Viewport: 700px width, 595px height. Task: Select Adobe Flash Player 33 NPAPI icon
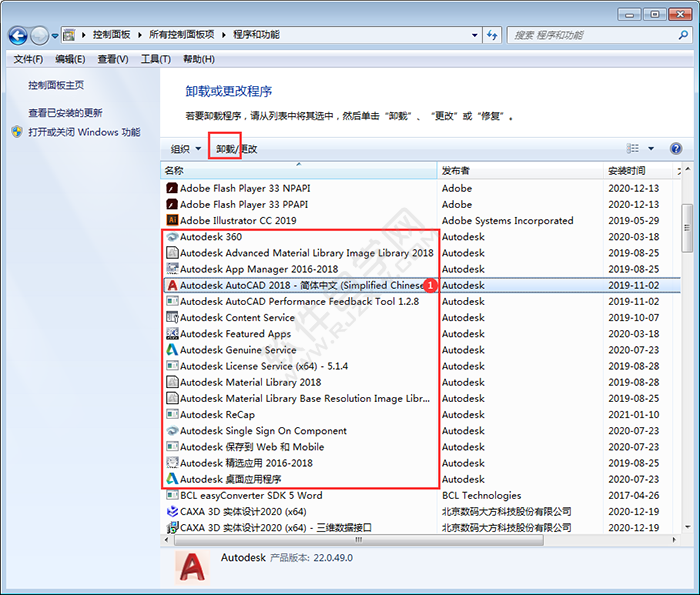[x=172, y=188]
